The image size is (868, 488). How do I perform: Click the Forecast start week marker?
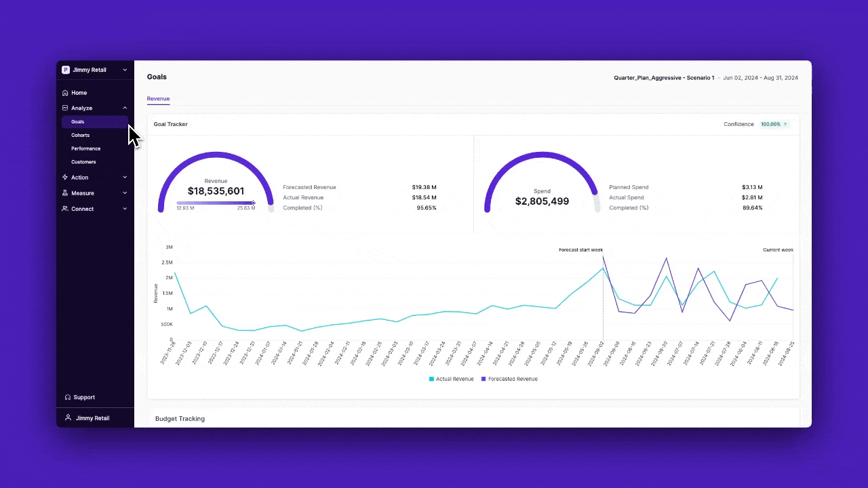pos(580,250)
